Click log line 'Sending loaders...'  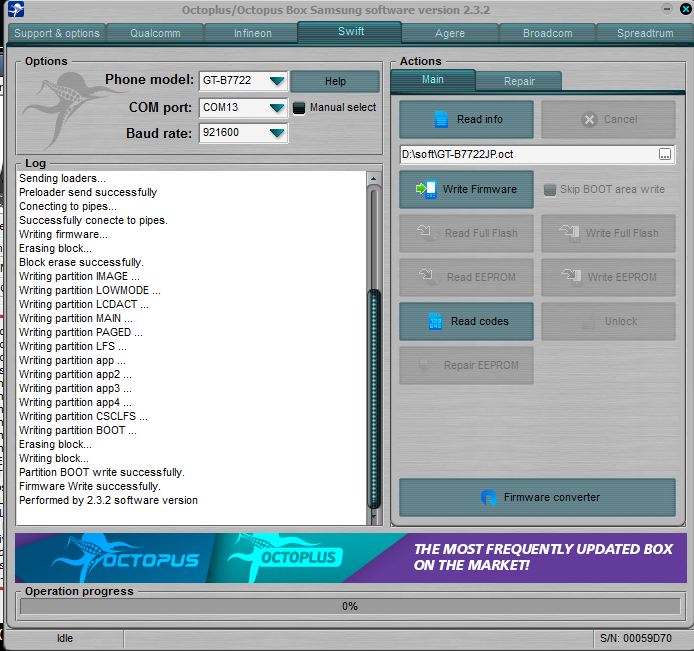click(x=62, y=178)
